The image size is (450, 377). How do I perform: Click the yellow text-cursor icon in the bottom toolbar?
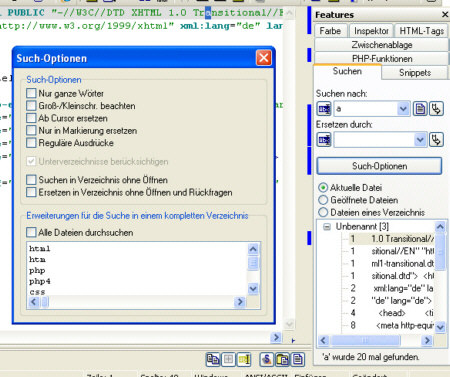pos(244,359)
